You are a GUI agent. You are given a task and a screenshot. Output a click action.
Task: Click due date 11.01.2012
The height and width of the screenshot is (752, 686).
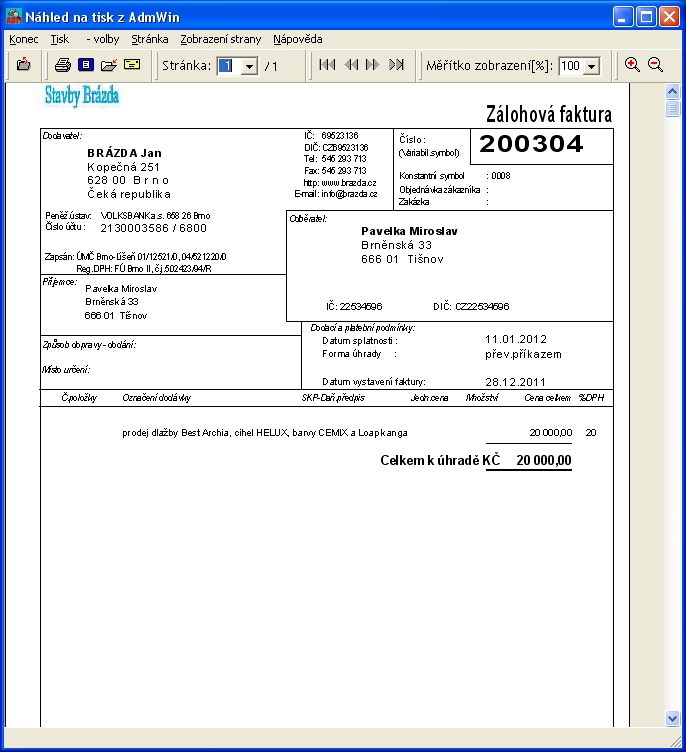pyautogui.click(x=516, y=340)
